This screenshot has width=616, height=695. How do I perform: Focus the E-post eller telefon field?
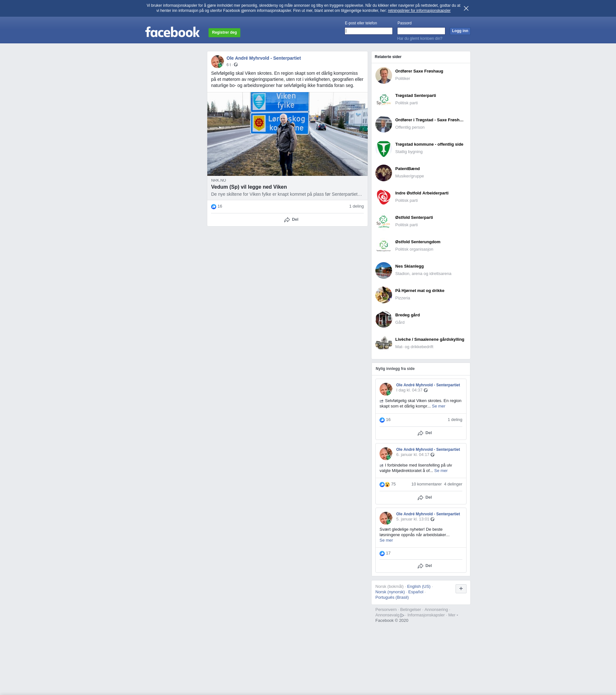(369, 31)
